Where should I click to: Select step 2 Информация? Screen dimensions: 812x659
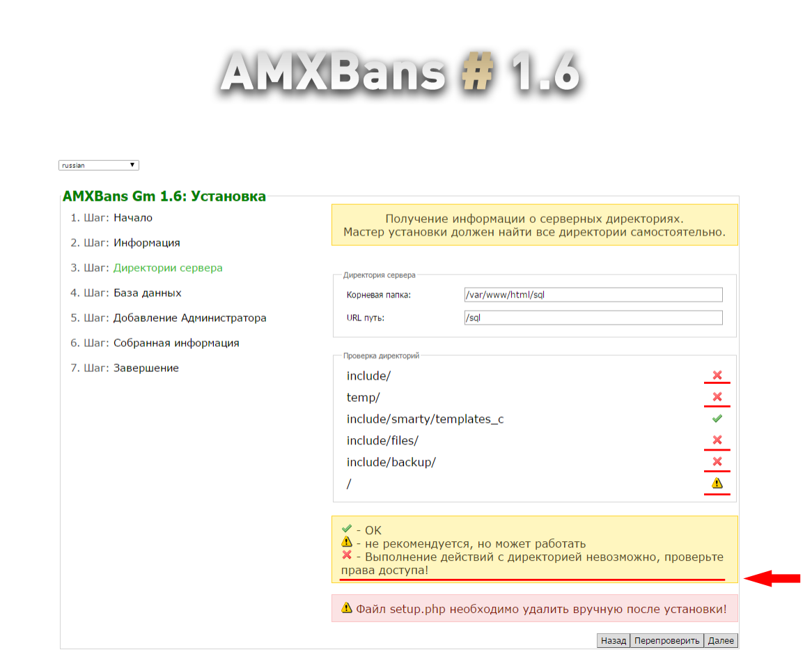point(146,242)
